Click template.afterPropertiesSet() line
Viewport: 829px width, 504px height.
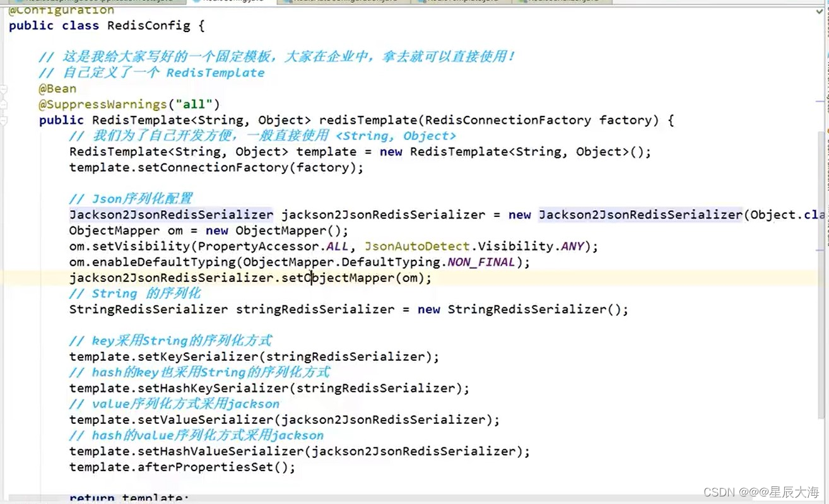182,467
